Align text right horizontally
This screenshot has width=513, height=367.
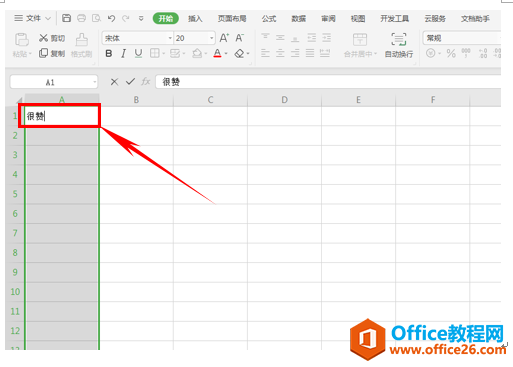click(x=295, y=53)
